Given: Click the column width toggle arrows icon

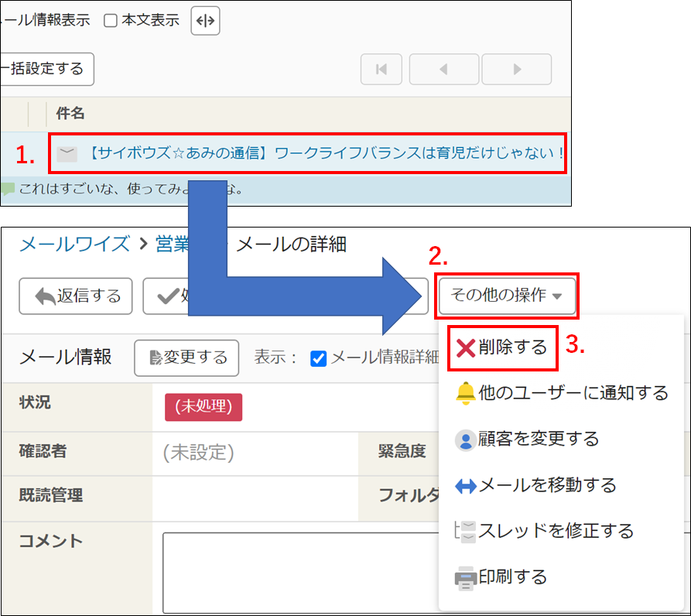Looking at the screenshot, I should tap(205, 21).
